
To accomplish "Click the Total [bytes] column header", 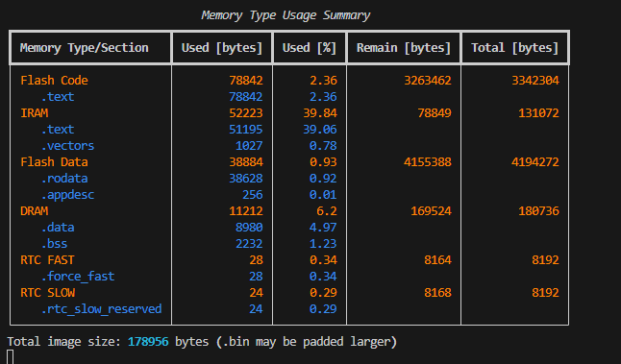I will pos(514,48).
